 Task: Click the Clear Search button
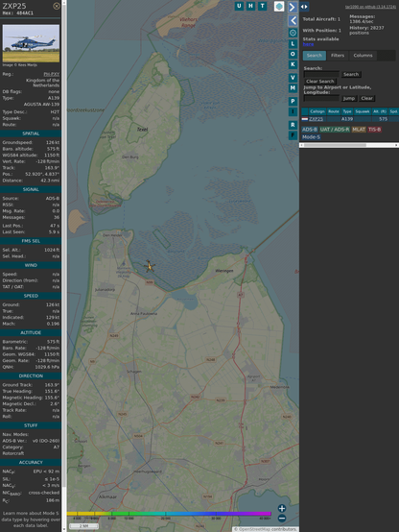[320, 82]
